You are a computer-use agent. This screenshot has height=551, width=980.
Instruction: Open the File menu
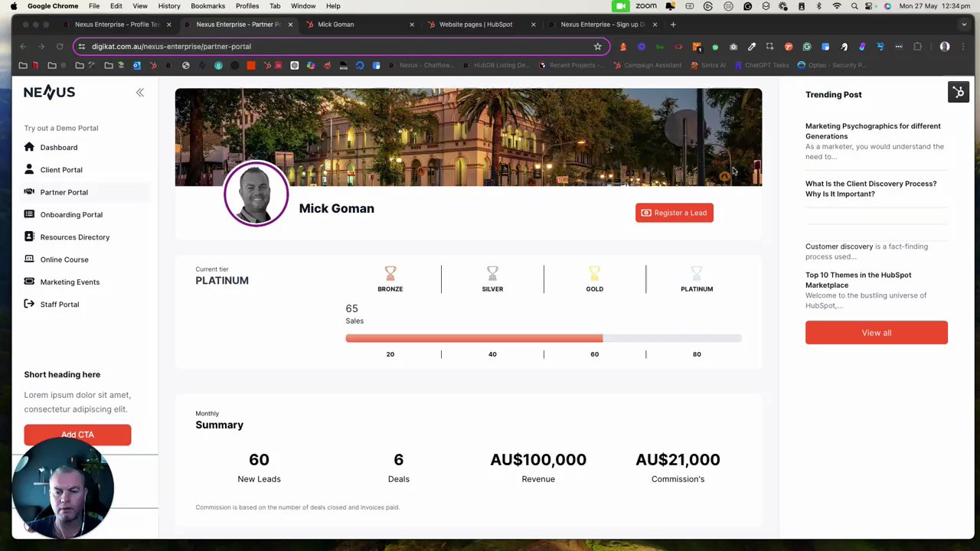(94, 6)
